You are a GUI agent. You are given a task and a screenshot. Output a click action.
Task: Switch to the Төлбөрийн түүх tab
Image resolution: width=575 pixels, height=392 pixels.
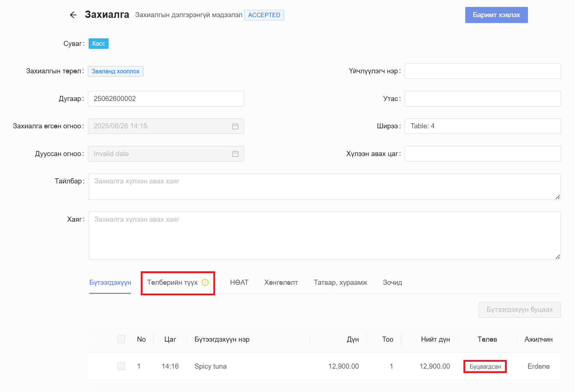tap(172, 283)
